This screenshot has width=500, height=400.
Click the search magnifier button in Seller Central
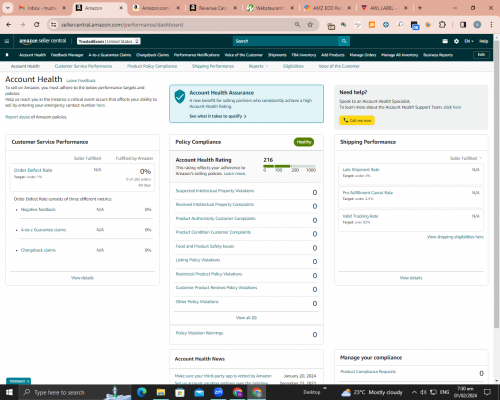(344, 41)
